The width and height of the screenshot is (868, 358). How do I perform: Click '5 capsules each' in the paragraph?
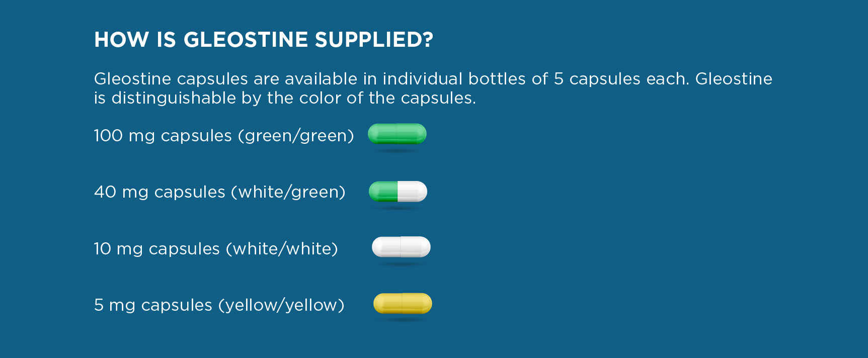pyautogui.click(x=621, y=79)
